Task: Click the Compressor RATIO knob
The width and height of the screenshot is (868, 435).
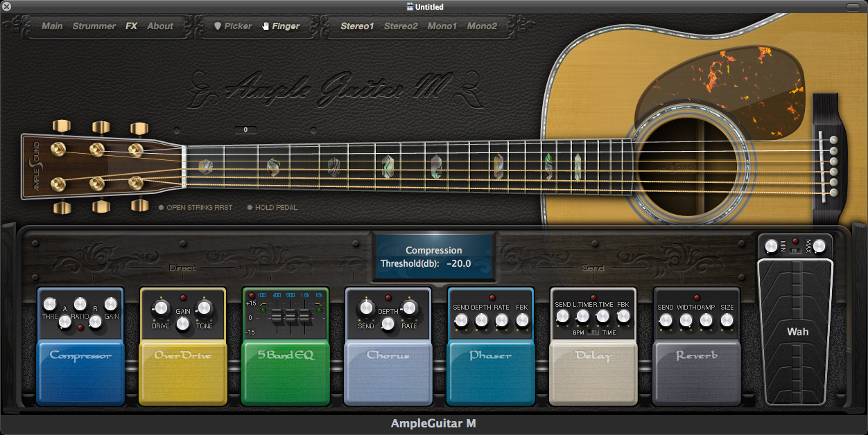Action: click(x=80, y=304)
